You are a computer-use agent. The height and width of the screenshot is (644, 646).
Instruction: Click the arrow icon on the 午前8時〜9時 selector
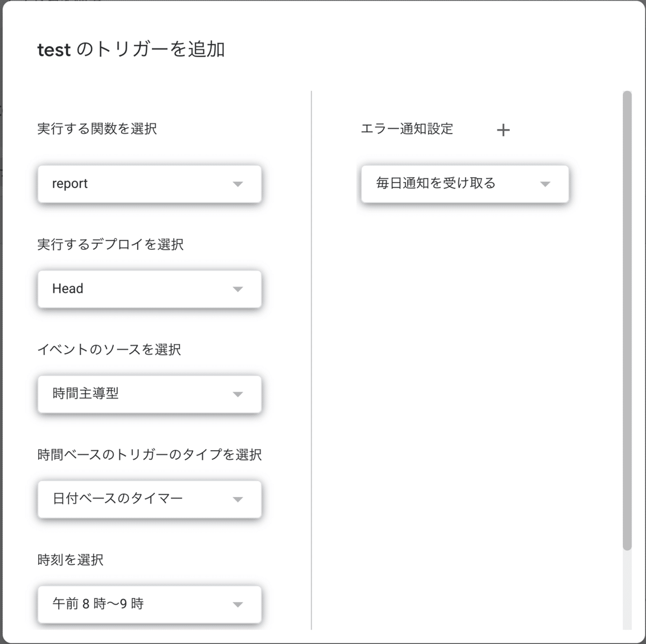pos(238,604)
